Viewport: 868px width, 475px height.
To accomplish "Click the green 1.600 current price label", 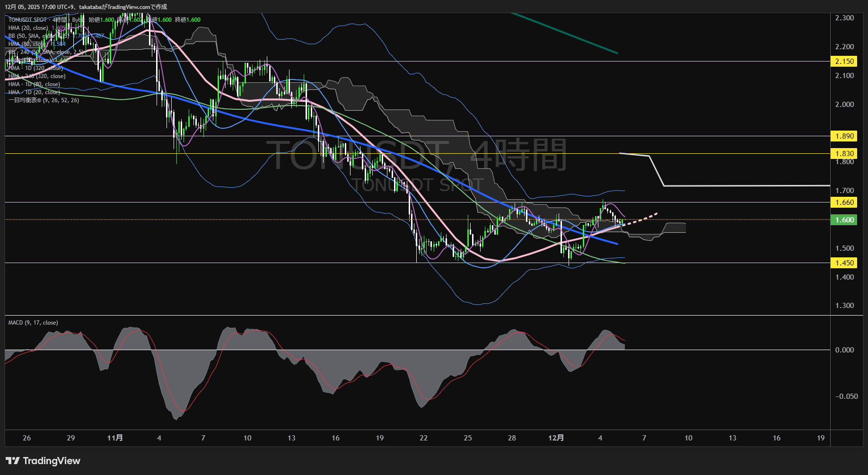I will click(x=844, y=220).
